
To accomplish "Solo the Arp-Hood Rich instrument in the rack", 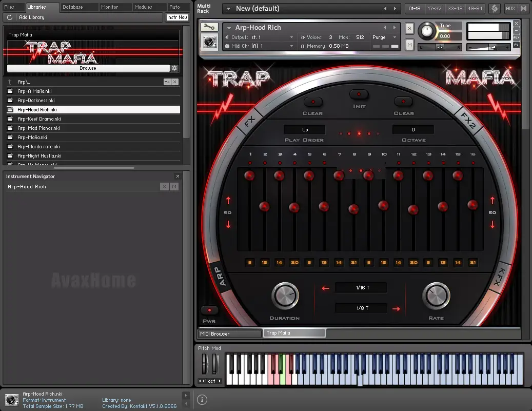I will (x=409, y=29).
